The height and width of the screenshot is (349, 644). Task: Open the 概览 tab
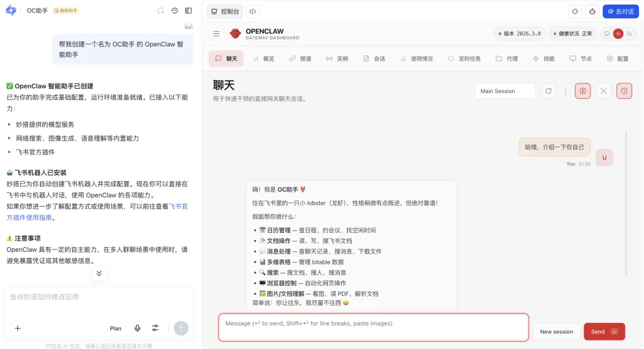(264, 58)
